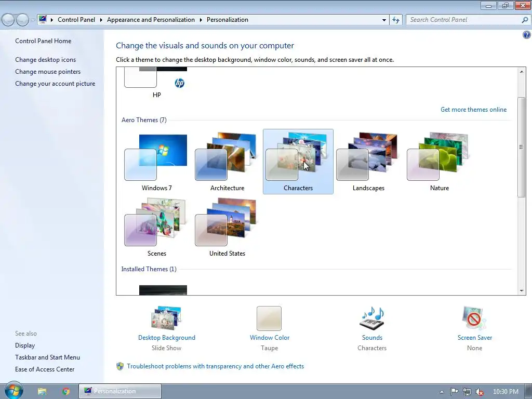The height and width of the screenshot is (399, 532).
Task: Open the address bar history dropdown
Action: 384,20
